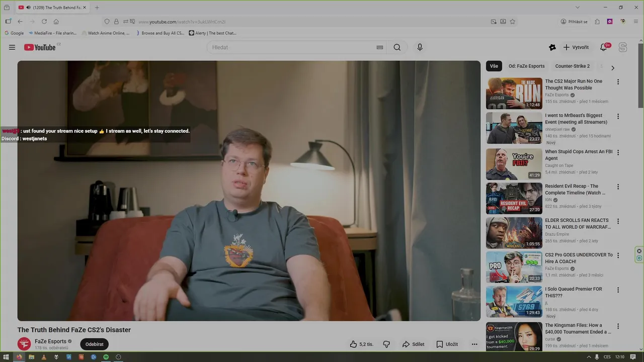The image size is (644, 362).
Task: Open the Google bookmark
Action: [14, 33]
